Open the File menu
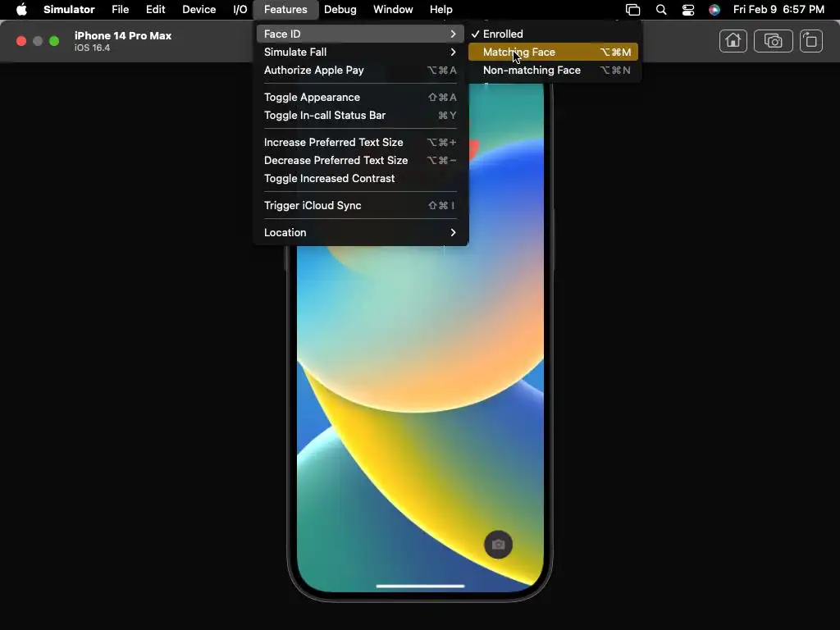840x630 pixels. click(x=120, y=10)
